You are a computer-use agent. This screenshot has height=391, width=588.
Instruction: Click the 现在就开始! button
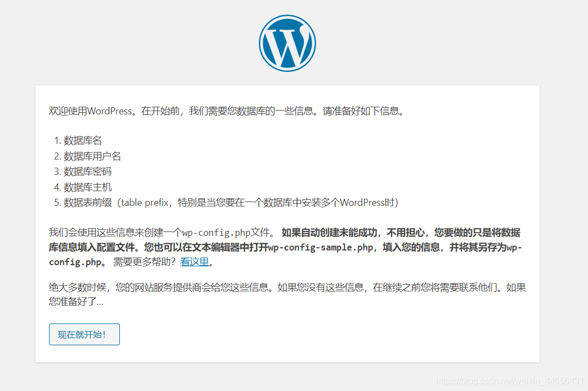click(84, 334)
